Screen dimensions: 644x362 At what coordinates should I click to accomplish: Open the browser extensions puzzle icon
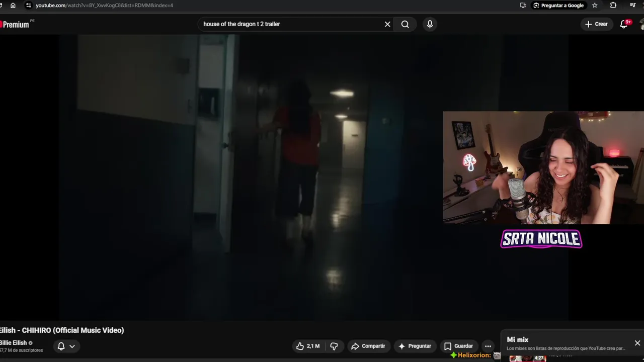(x=613, y=5)
